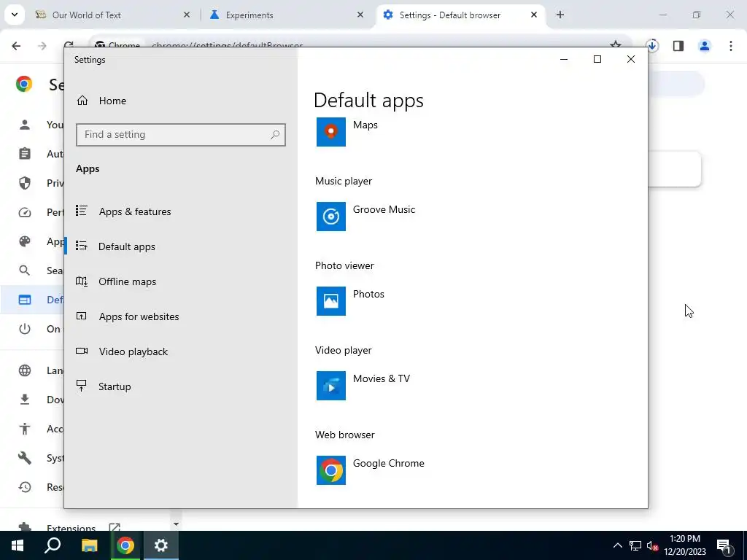This screenshot has width=747, height=560.
Task: Click the Video playback camera icon
Action: coord(82,351)
